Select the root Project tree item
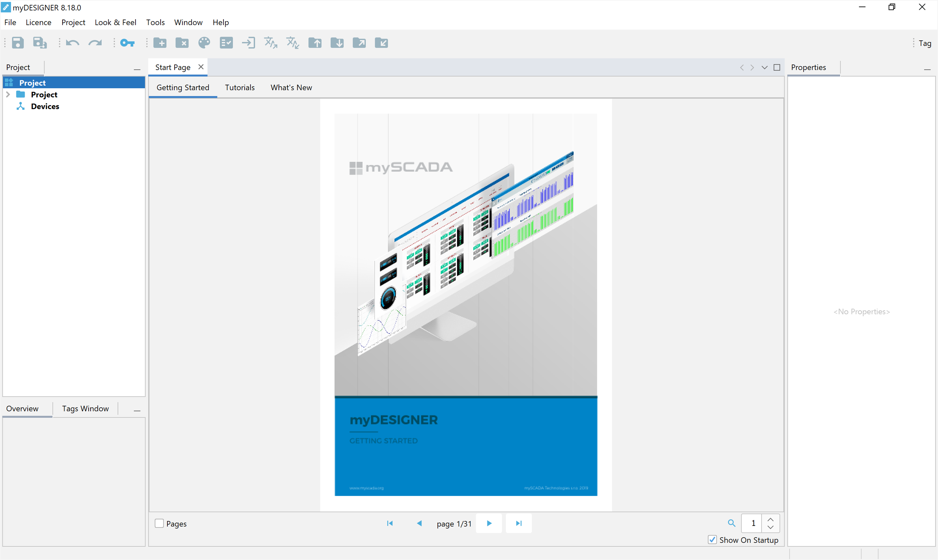938x560 pixels. point(74,83)
